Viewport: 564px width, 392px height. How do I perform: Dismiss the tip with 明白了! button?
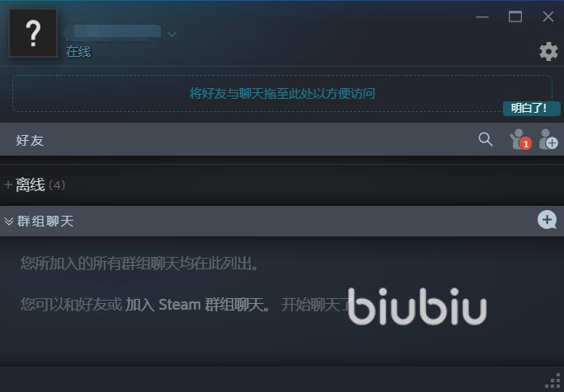(531, 108)
